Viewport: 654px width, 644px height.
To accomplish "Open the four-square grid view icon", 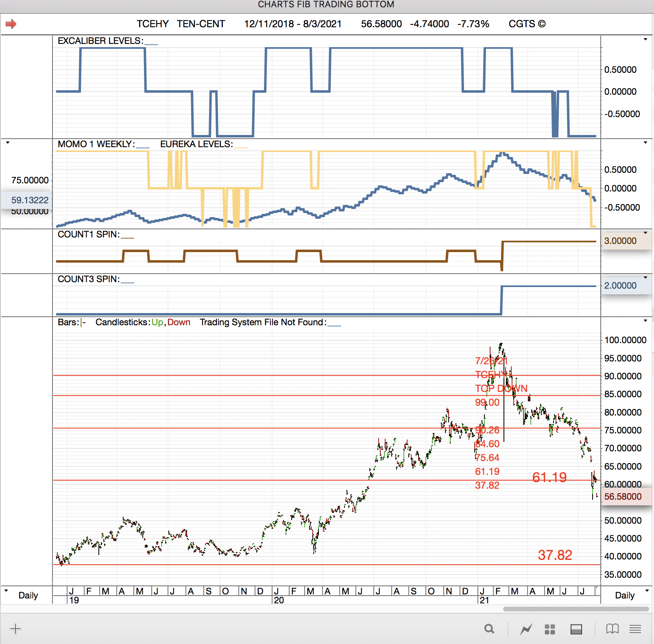I will [550, 629].
